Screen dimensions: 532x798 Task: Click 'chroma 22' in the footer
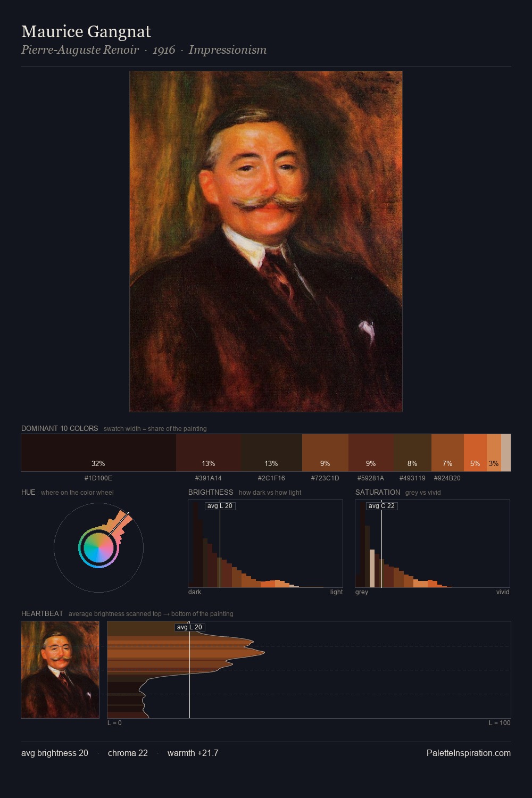click(128, 753)
